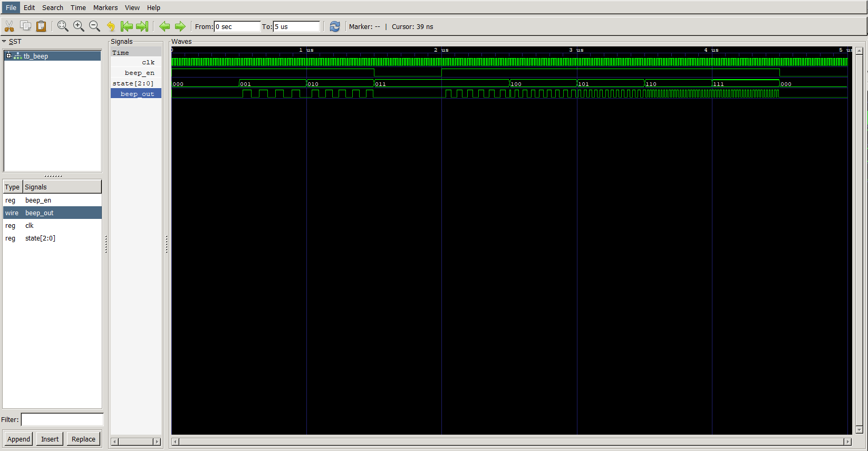Image resolution: width=868 pixels, height=451 pixels.
Task: Open the Help menu
Action: click(x=153, y=7)
